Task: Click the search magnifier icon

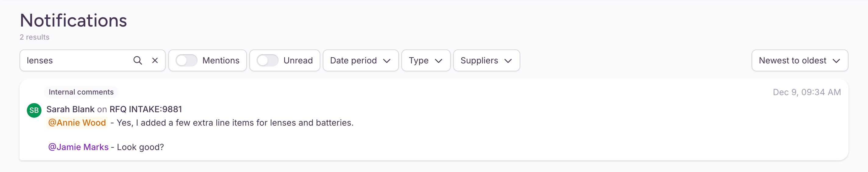Action: click(x=137, y=60)
